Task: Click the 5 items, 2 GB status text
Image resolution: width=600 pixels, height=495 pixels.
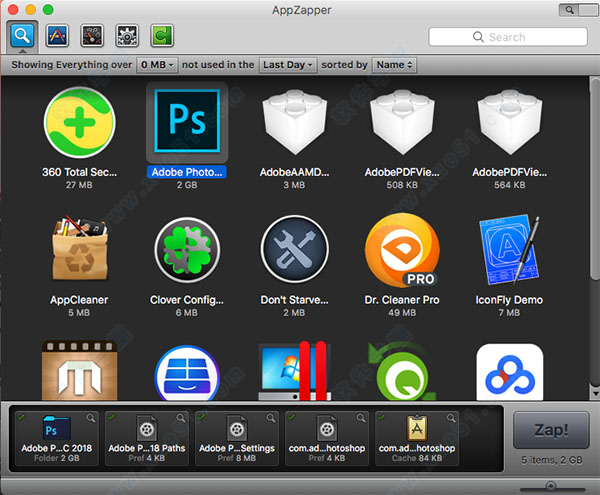Action: click(552, 460)
